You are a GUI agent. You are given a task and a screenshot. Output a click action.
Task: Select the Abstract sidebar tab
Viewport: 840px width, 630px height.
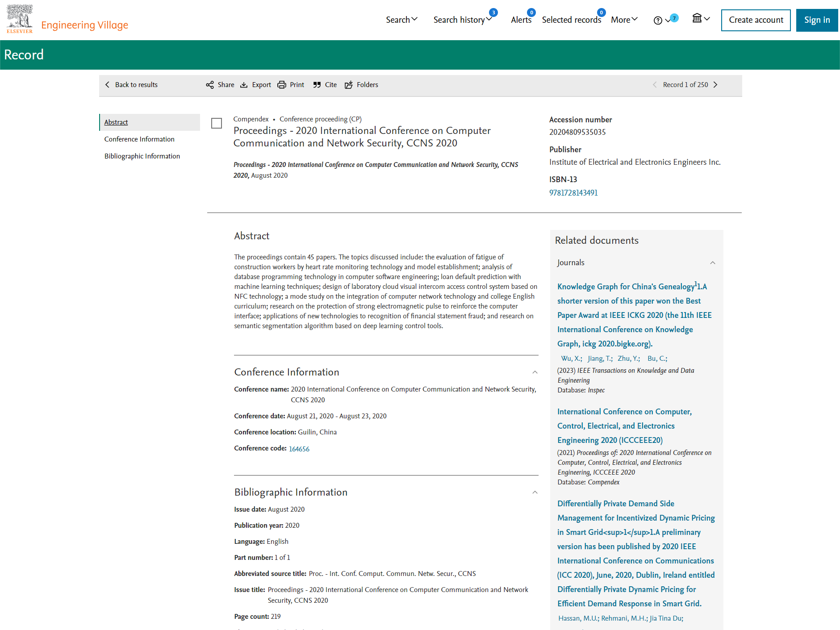pyautogui.click(x=150, y=122)
